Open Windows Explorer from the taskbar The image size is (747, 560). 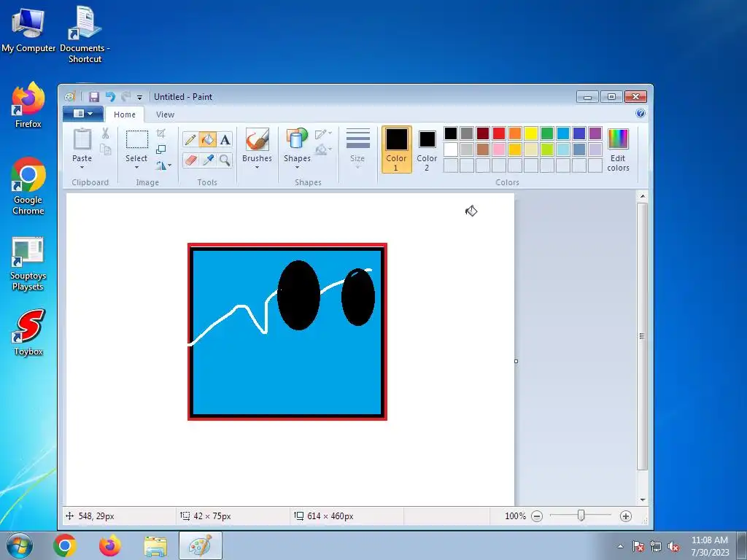coord(155,546)
